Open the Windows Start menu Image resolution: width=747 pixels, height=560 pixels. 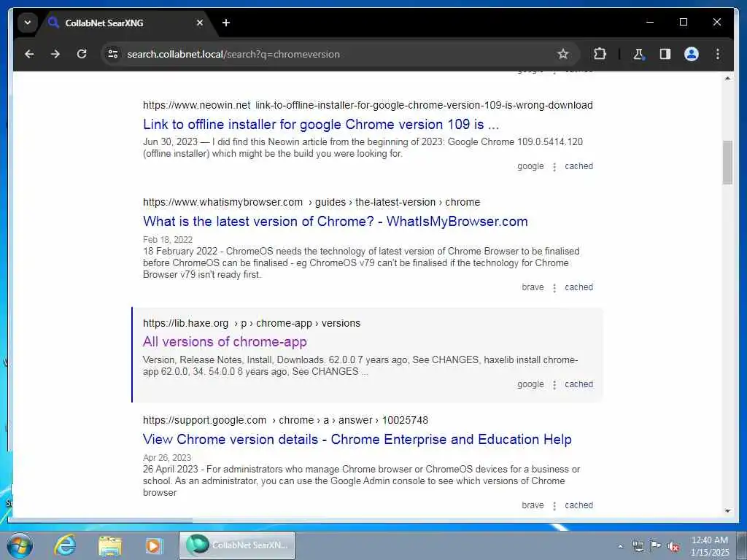point(19,545)
